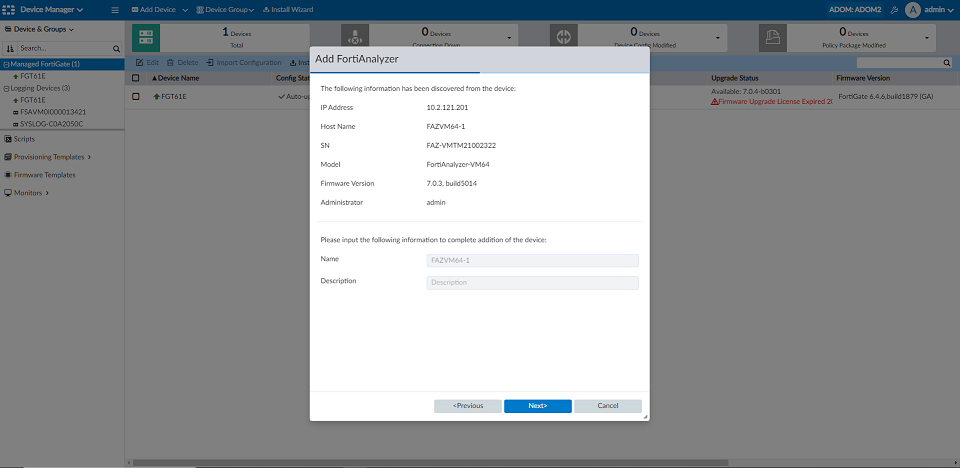Click the Firmware Upgrade License Expired warning
This screenshot has height=468, width=960.
coord(772,102)
